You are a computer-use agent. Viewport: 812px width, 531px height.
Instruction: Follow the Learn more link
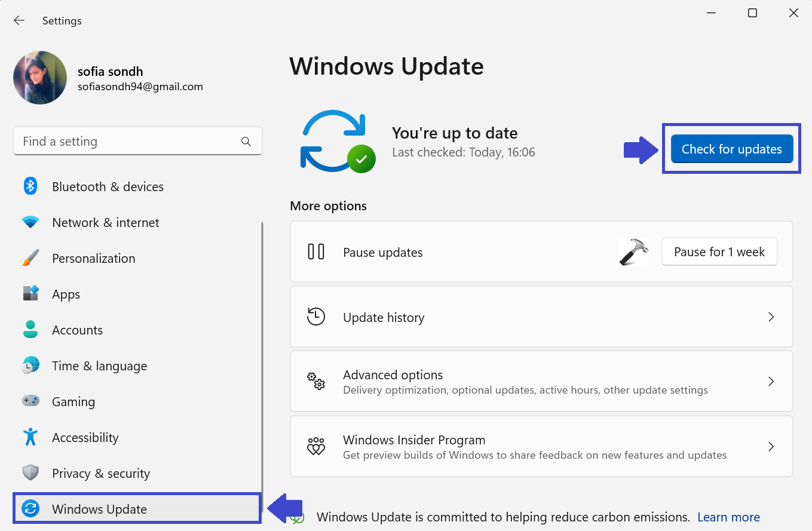click(x=728, y=517)
